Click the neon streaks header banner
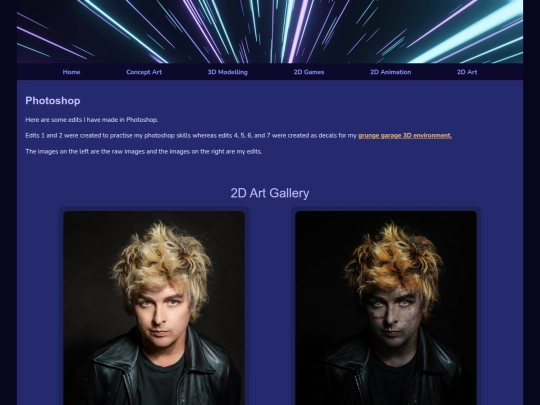The height and width of the screenshot is (405, 540). [270, 31]
